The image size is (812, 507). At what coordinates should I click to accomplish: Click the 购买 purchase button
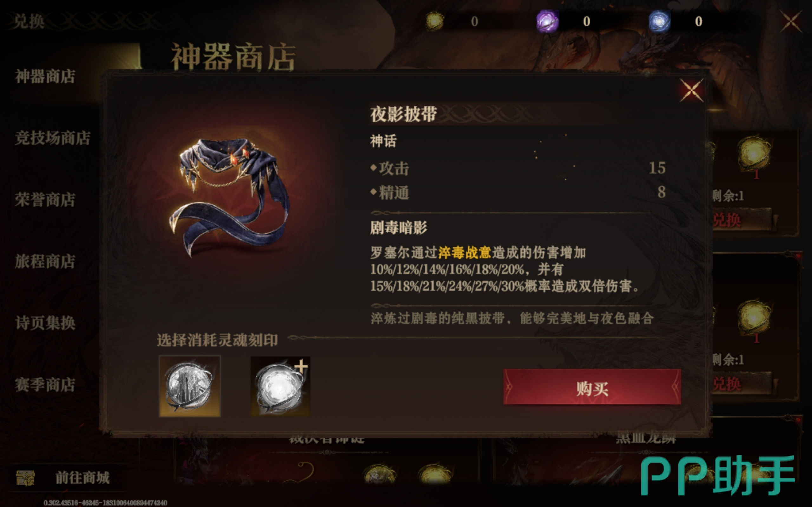(x=592, y=387)
